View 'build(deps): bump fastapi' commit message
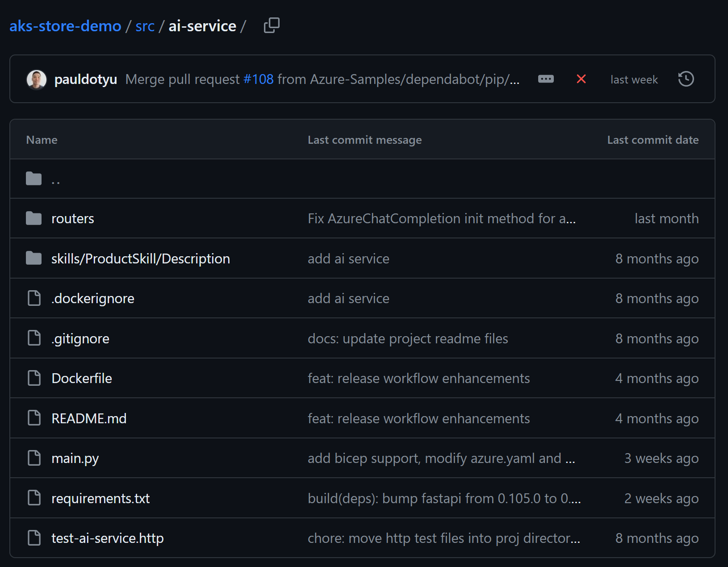The image size is (728, 567). 444,498
